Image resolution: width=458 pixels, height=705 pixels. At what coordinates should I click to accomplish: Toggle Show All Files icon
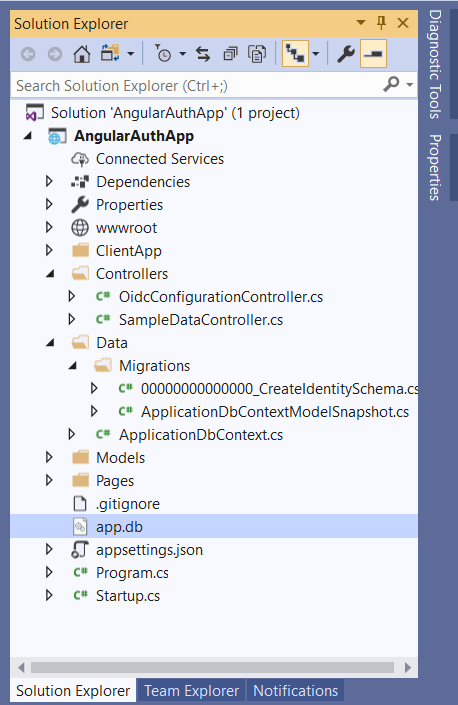point(257,54)
